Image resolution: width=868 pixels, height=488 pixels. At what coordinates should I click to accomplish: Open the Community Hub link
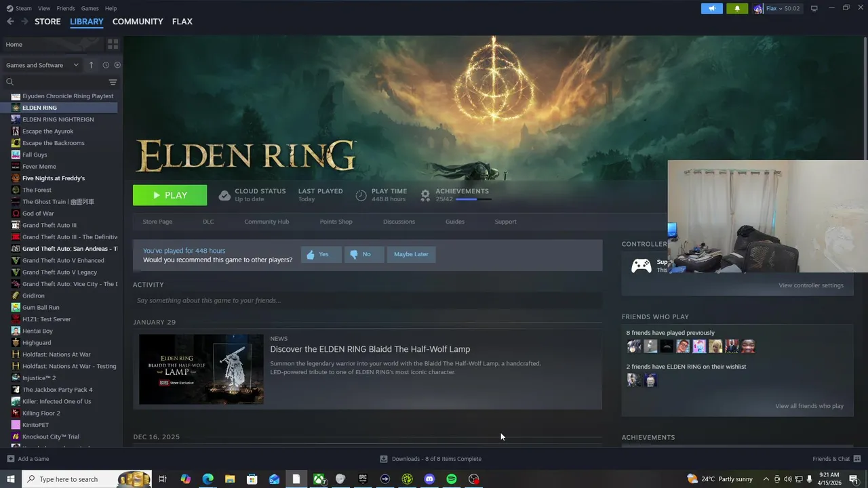[267, 222]
